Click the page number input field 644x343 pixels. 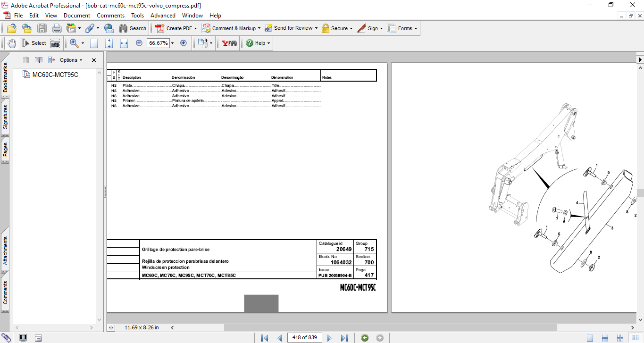(304, 338)
